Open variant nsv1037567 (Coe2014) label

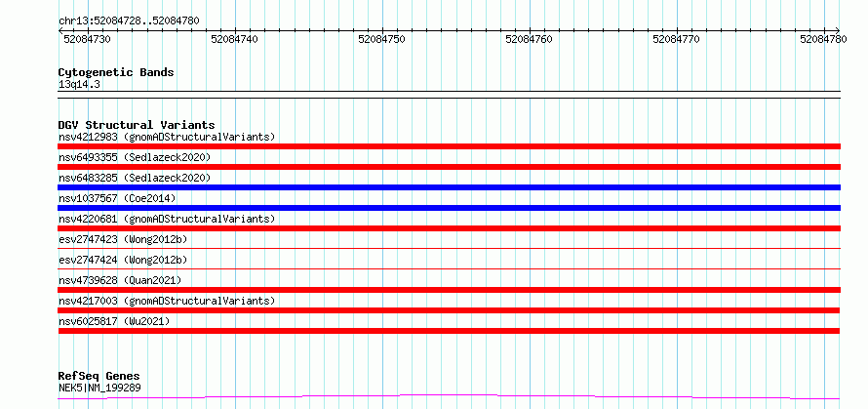click(x=117, y=198)
